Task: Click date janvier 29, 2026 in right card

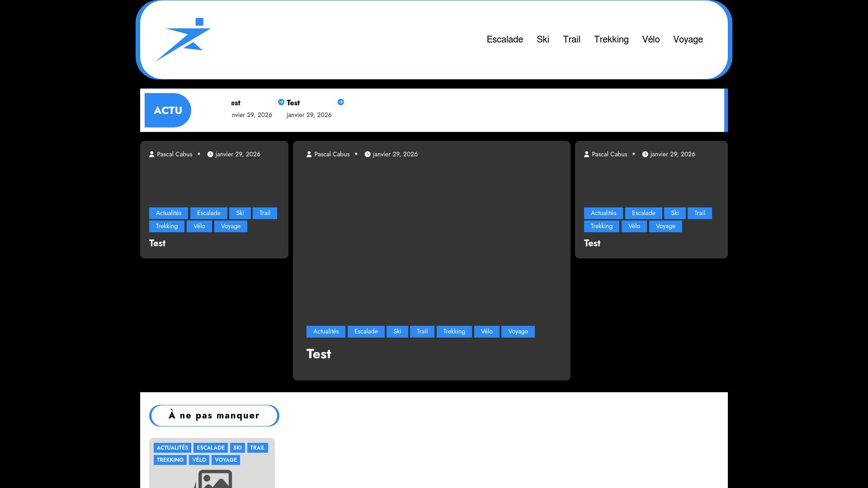Action: click(673, 154)
